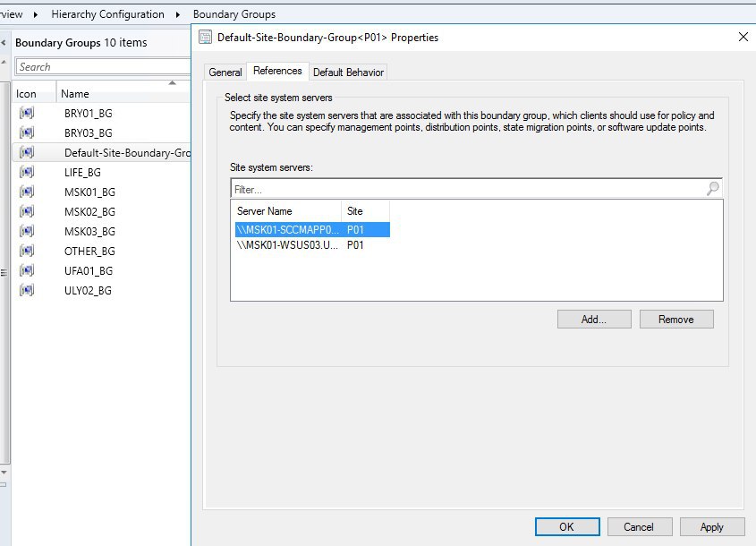Click the Icon column header
756x546 pixels.
[34, 94]
